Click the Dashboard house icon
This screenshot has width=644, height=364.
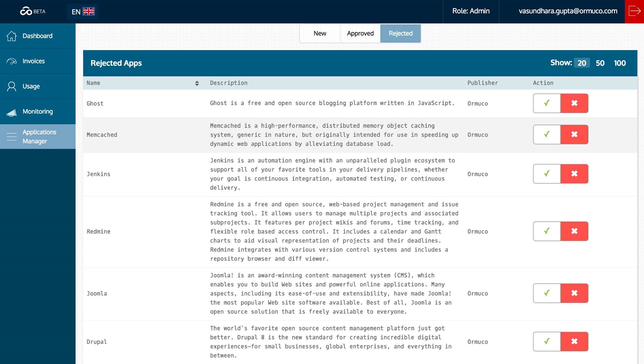click(12, 36)
